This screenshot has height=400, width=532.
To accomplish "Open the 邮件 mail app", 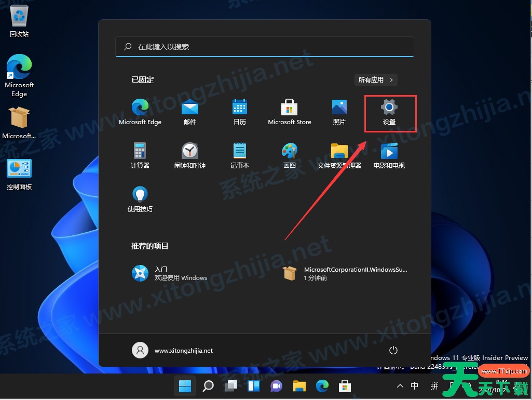I will (x=189, y=112).
